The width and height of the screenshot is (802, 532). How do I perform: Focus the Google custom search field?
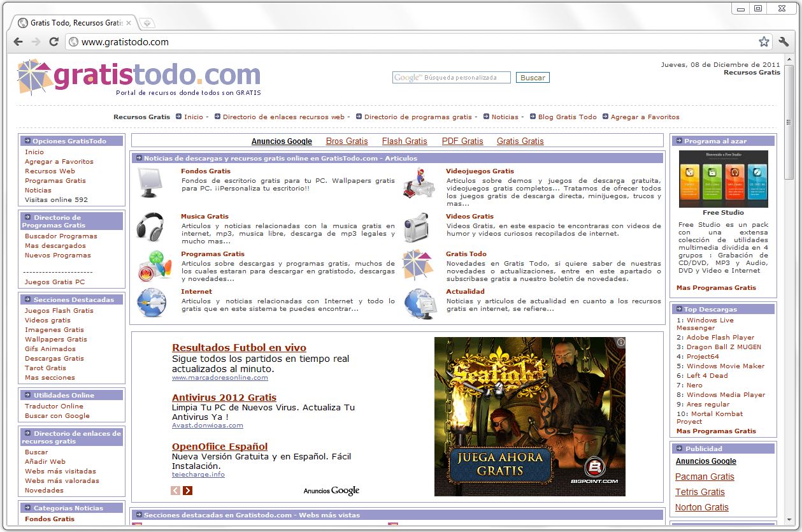[x=452, y=78]
